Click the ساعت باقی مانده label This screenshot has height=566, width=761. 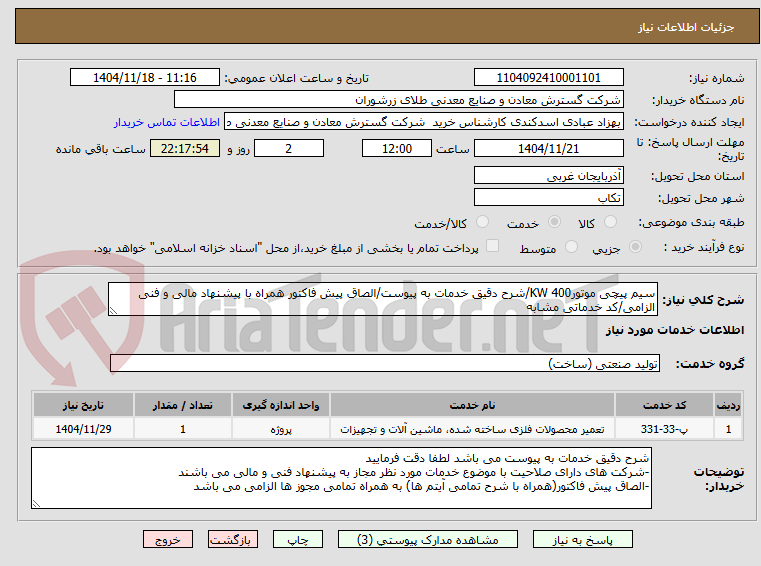click(x=100, y=149)
